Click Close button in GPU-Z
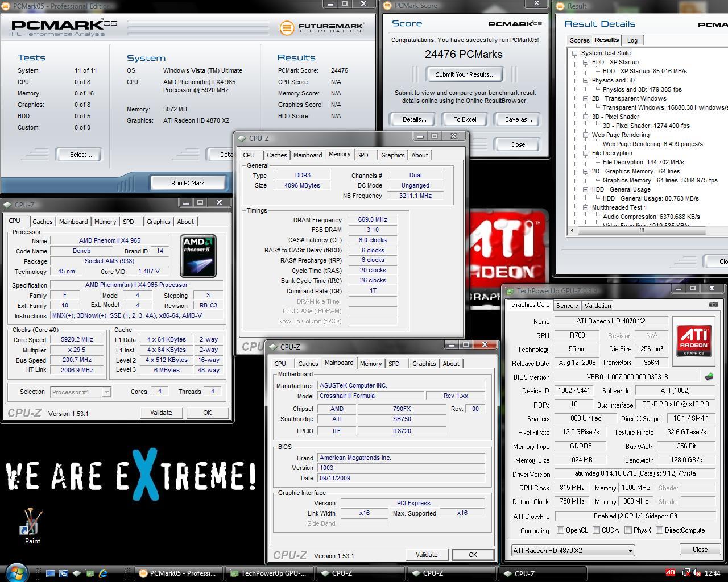Screen dimensions: 728x582 click(x=700, y=550)
